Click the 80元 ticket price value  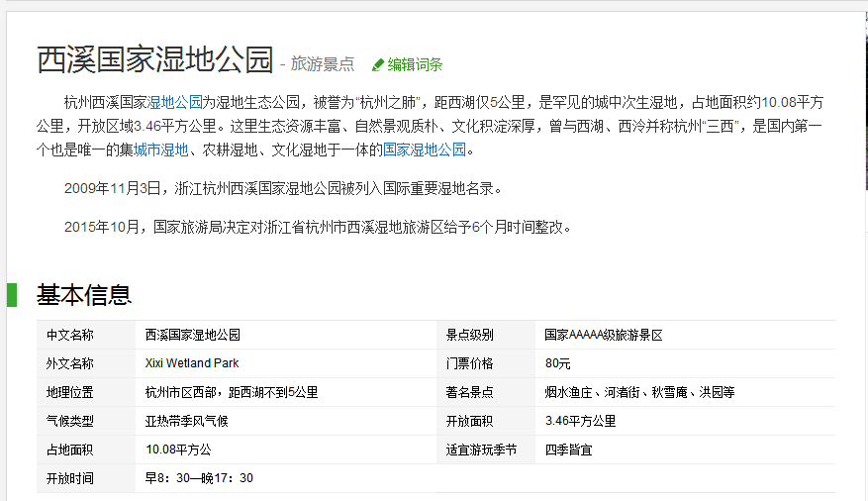tap(558, 363)
